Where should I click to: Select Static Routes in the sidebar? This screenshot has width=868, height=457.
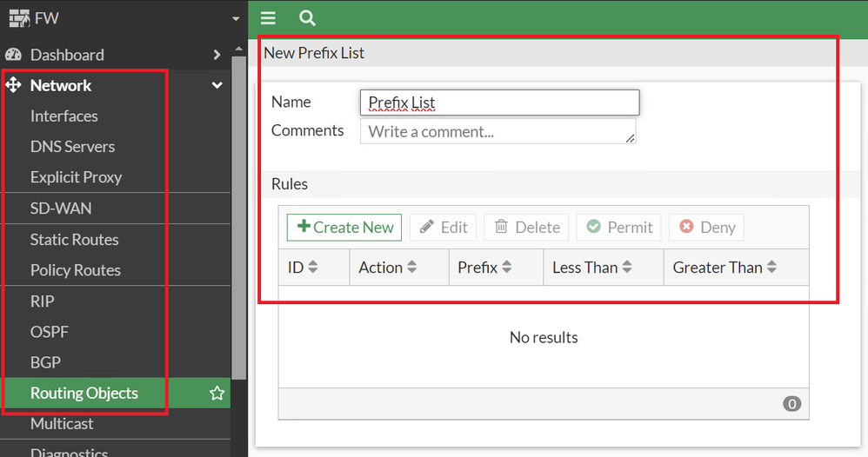(74, 240)
